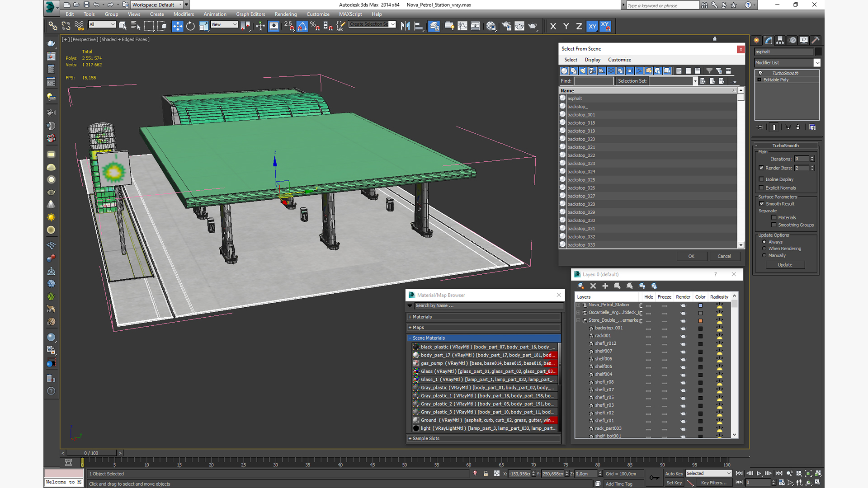Toggle Display Cameras filter in Select From Scene
Viewport: 868px width, 488px height.
pyautogui.click(x=592, y=71)
